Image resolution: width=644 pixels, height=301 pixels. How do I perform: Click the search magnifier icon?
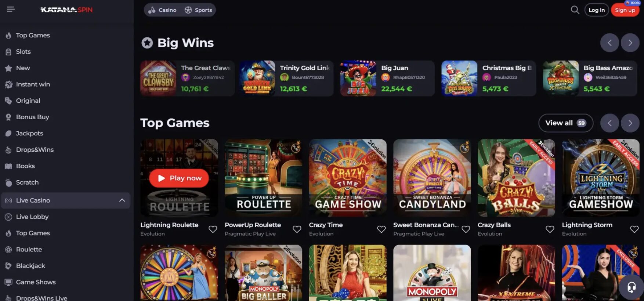point(575,10)
